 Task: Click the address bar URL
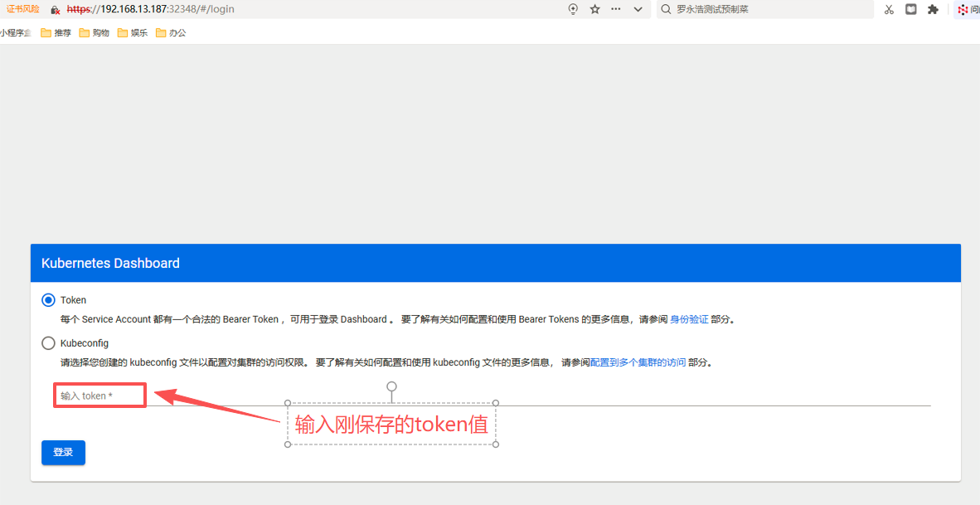pyautogui.click(x=150, y=9)
